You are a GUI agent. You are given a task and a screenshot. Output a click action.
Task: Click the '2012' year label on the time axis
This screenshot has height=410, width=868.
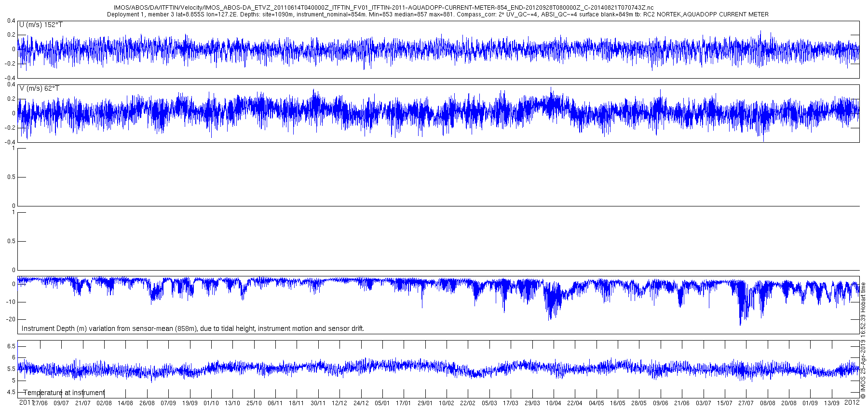click(x=852, y=402)
